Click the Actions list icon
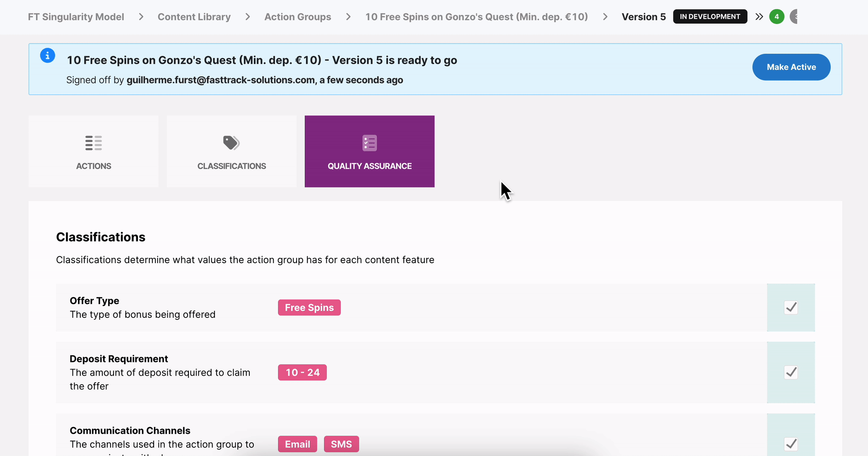The height and width of the screenshot is (456, 868). 94,143
